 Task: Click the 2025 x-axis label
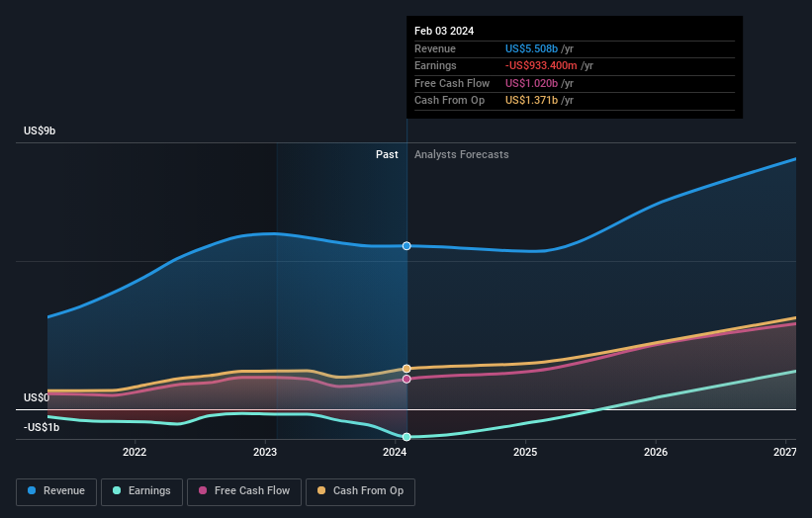tap(525, 452)
